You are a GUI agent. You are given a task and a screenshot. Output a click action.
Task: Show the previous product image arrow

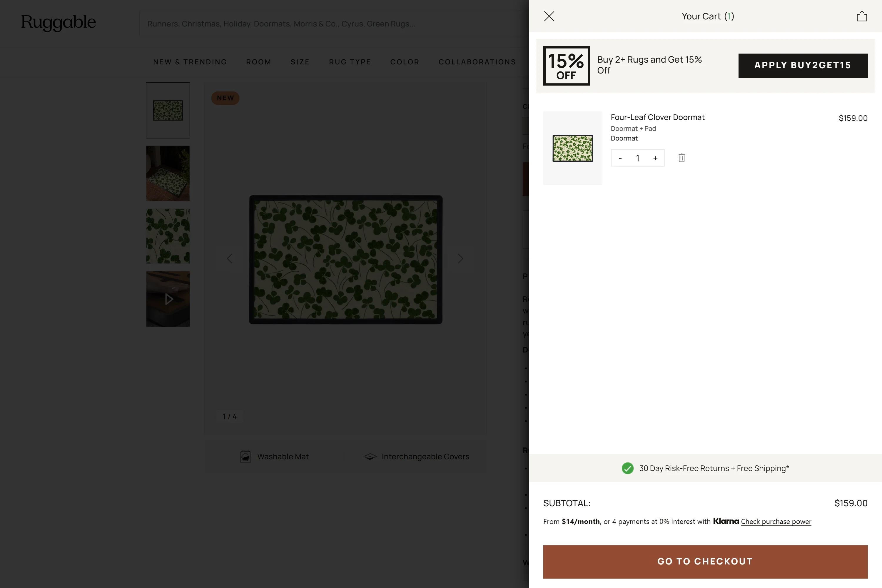pyautogui.click(x=230, y=258)
